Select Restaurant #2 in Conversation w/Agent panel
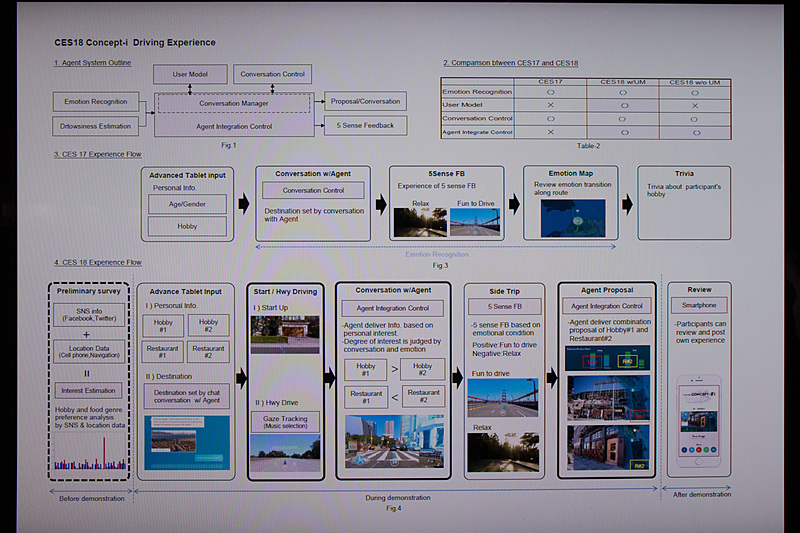Image resolution: width=800 pixels, height=533 pixels. click(423, 396)
